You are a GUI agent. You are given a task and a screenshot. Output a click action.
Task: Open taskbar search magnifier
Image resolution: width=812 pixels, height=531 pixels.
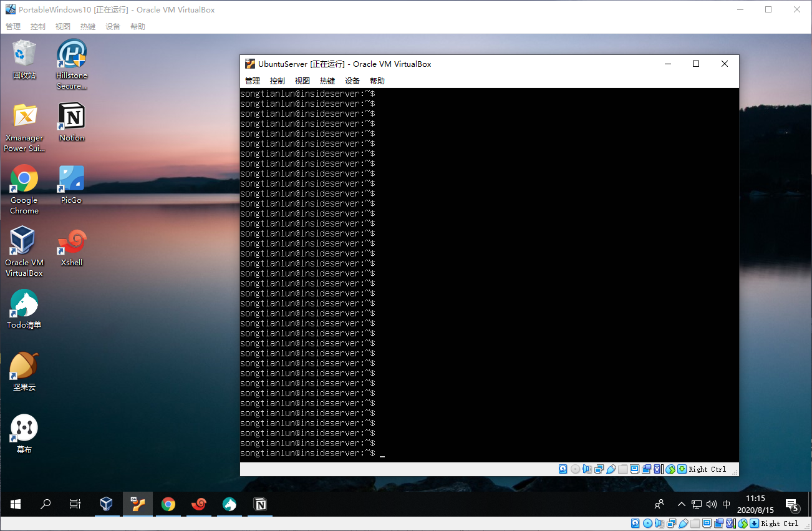(x=45, y=504)
